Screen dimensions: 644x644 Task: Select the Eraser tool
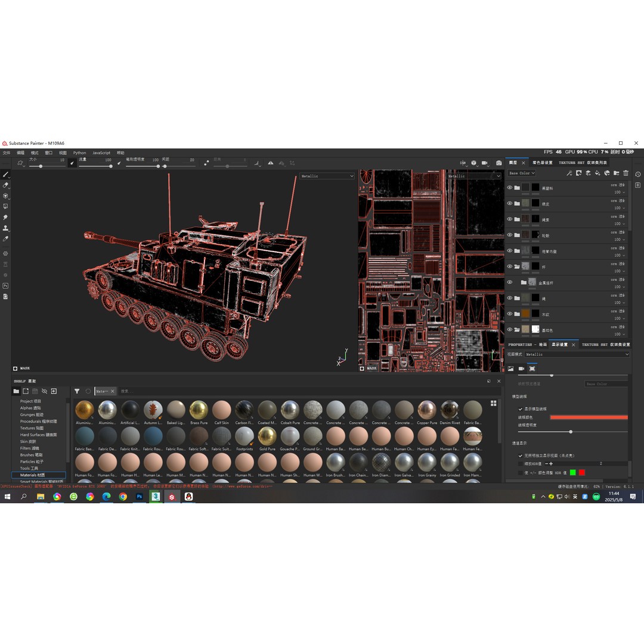pos(6,185)
